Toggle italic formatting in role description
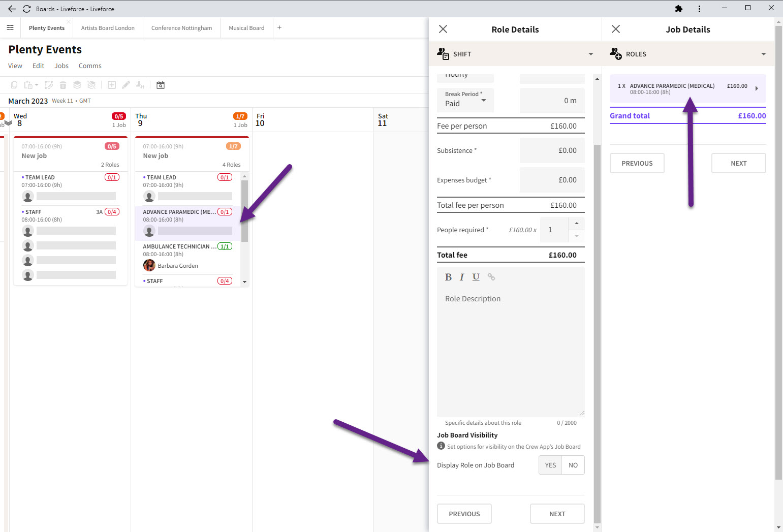Image resolution: width=783 pixels, height=532 pixels. (x=461, y=277)
